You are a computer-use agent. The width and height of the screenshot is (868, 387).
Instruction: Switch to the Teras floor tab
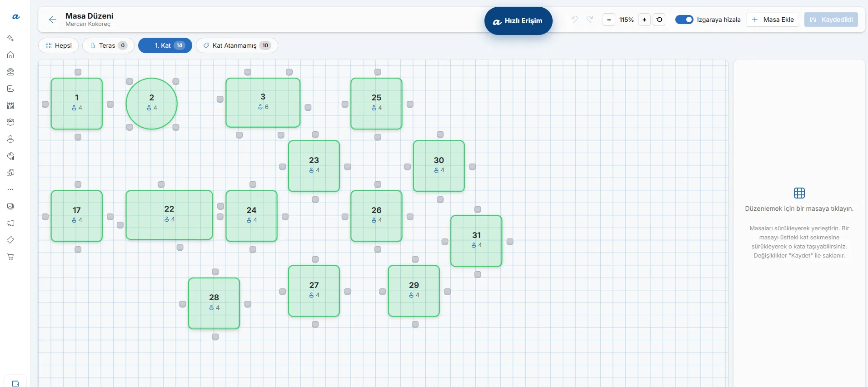(x=108, y=45)
